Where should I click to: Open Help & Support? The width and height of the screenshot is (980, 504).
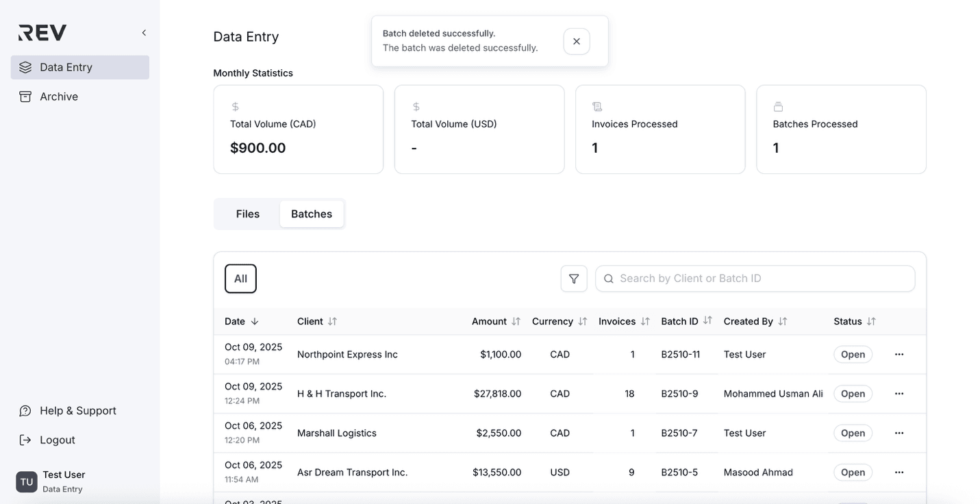[77, 411]
